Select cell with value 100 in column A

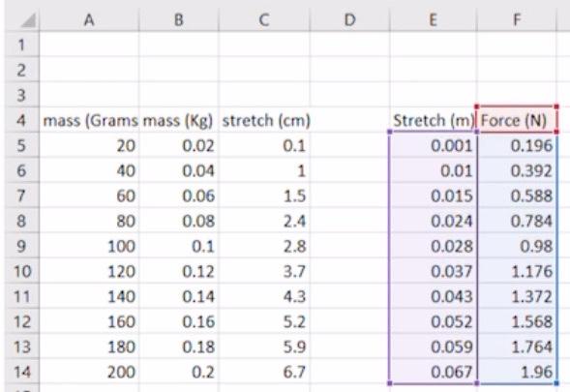pos(89,246)
